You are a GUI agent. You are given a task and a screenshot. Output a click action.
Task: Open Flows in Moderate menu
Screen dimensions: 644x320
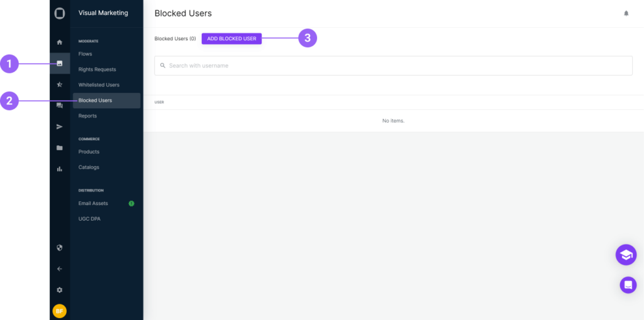tap(85, 54)
